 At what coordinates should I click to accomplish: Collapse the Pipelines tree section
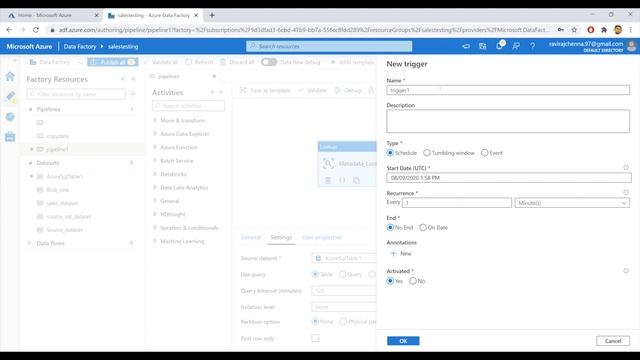pos(31,109)
